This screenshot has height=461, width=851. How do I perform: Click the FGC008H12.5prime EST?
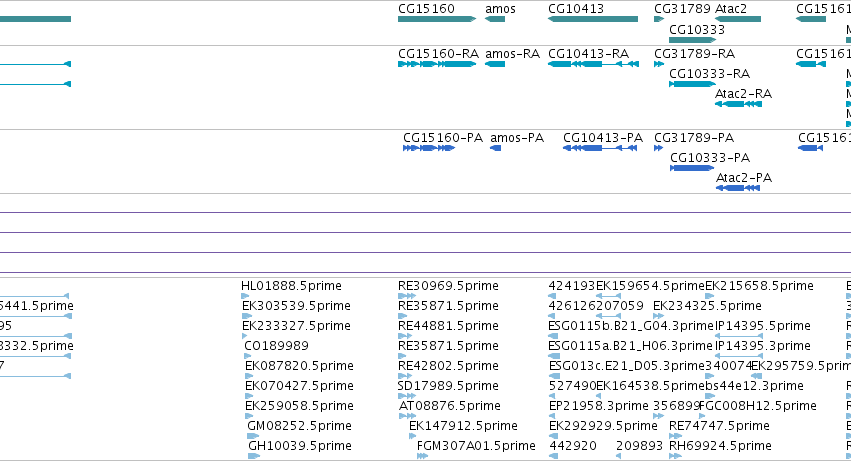point(758,406)
